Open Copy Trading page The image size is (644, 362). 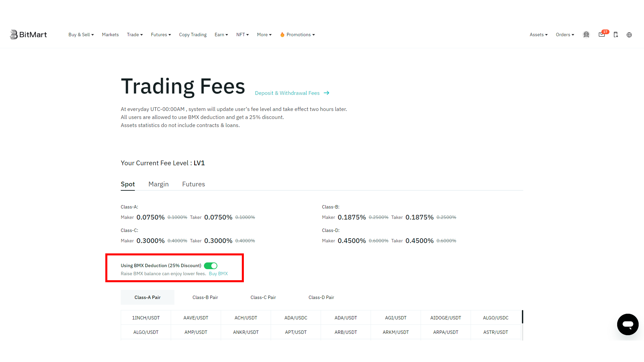pyautogui.click(x=193, y=35)
